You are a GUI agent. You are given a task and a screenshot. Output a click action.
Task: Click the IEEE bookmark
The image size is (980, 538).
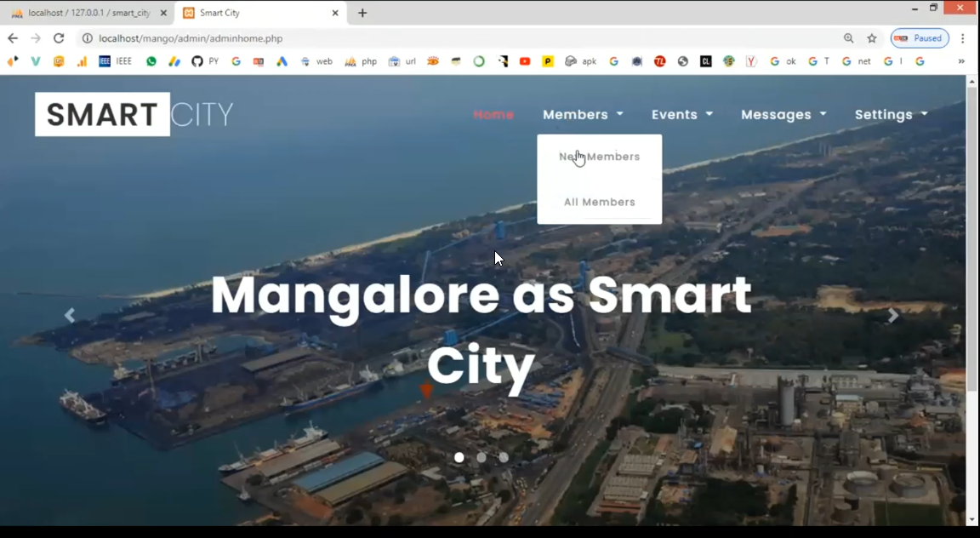(116, 61)
